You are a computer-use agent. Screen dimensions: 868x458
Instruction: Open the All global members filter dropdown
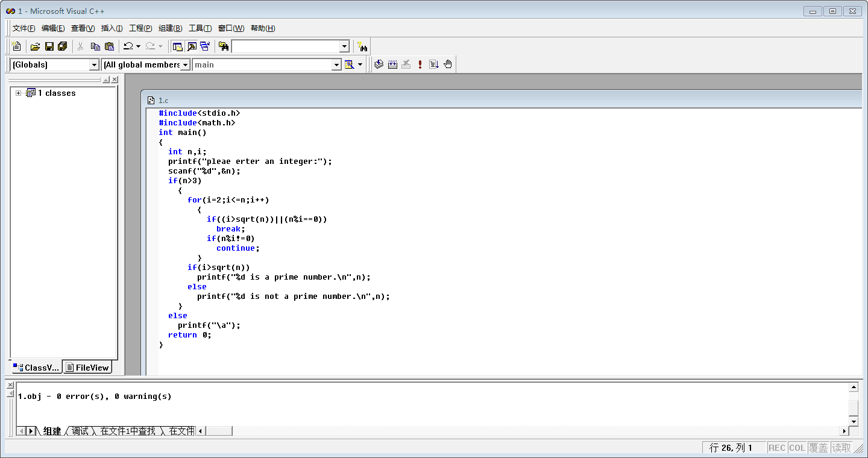click(185, 64)
